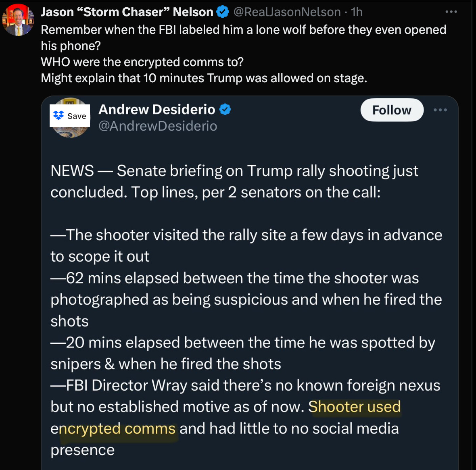The height and width of the screenshot is (470, 476).
Task: Click the Save label on Dropbox overlay
Action: 77,116
